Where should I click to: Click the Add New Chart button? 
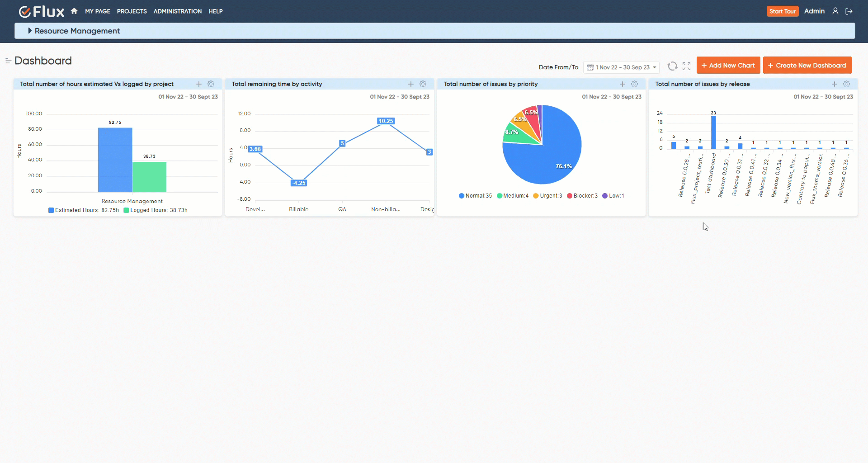[x=728, y=65]
